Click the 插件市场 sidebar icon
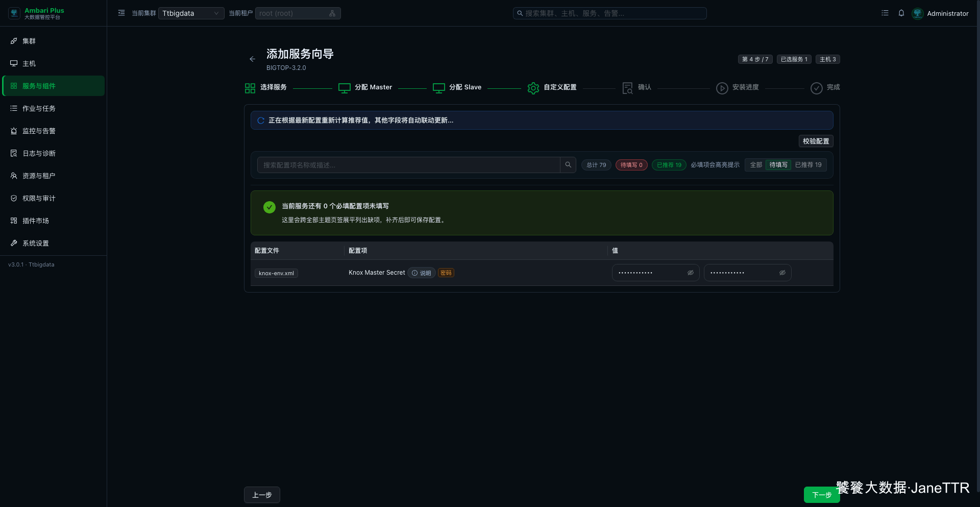 tap(14, 221)
